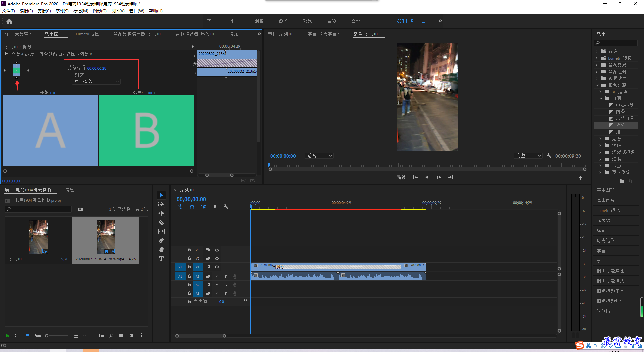The width and height of the screenshot is (644, 352).
Task: Add marker in timeline header
Action: 215,207
